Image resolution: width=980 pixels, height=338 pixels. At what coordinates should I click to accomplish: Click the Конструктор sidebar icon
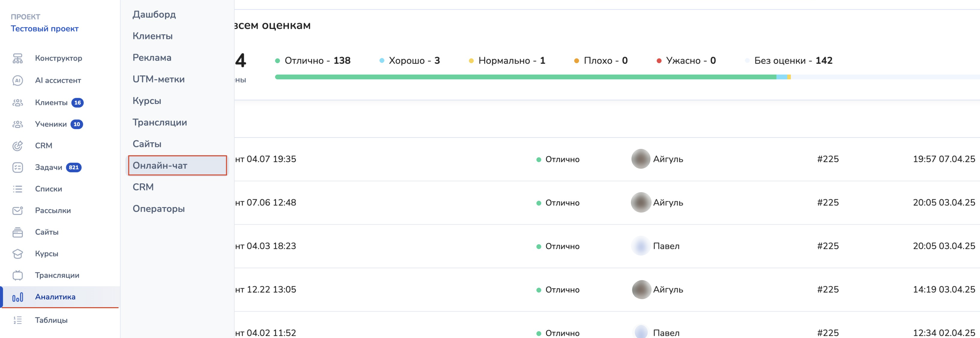pos(17,58)
